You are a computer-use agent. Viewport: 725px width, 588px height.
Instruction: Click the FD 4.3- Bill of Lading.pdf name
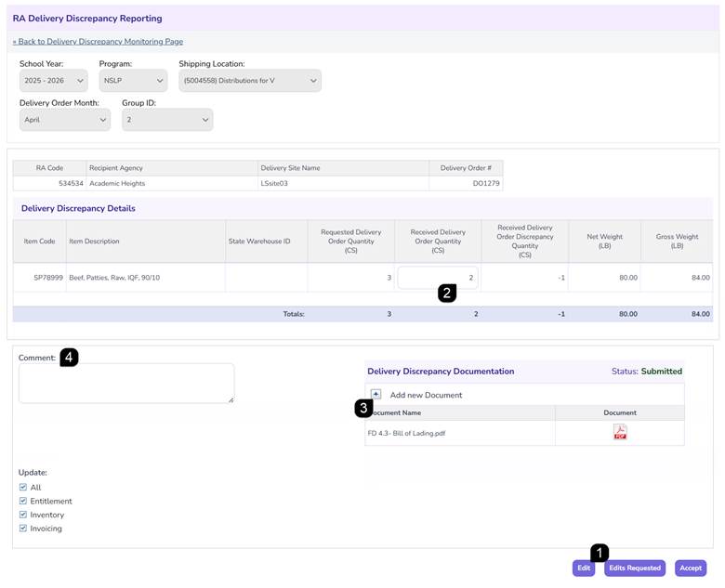406,433
